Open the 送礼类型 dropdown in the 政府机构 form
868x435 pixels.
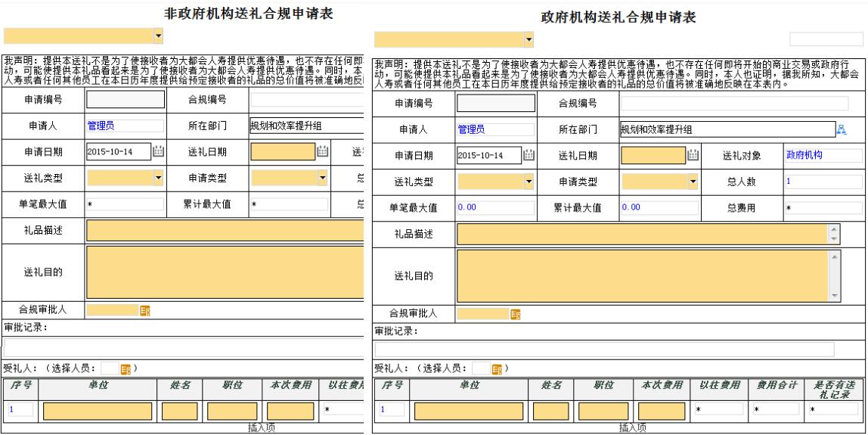(529, 182)
